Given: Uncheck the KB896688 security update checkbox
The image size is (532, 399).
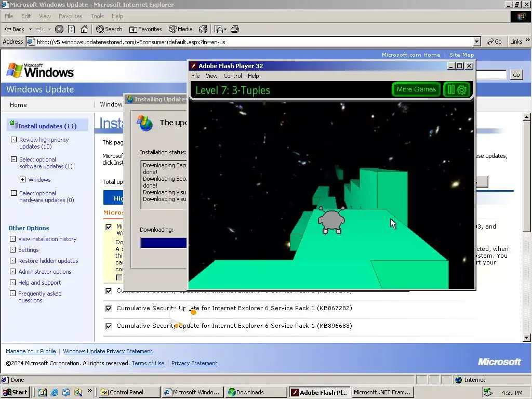Looking at the screenshot, I should [x=109, y=326].
